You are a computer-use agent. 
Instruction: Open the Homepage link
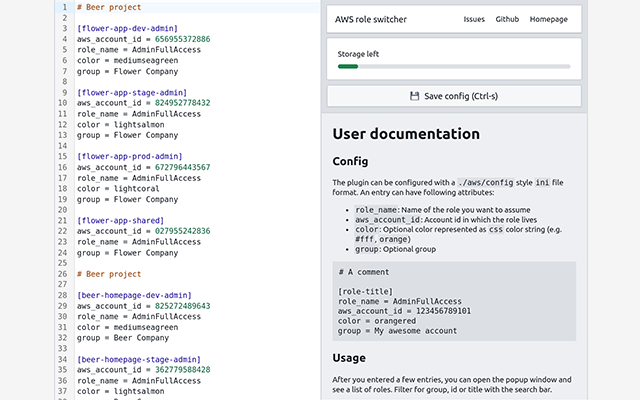coord(549,19)
